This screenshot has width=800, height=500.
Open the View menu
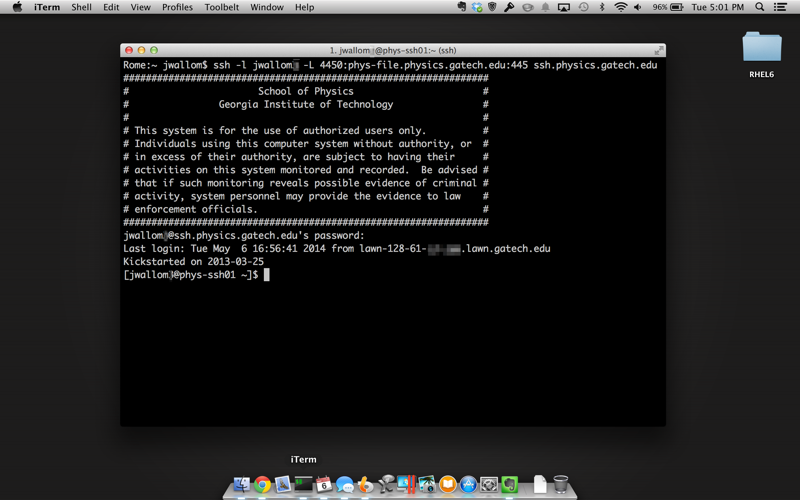click(x=140, y=7)
